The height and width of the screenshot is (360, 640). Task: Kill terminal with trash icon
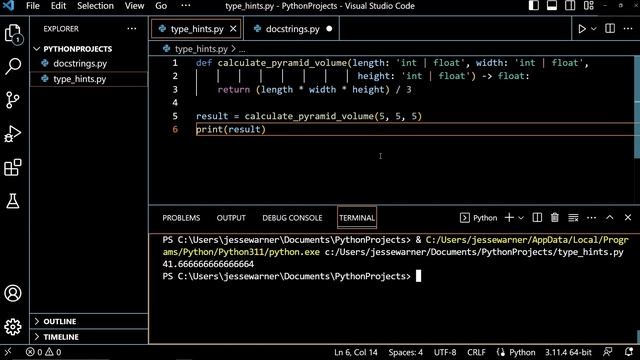pos(555,218)
